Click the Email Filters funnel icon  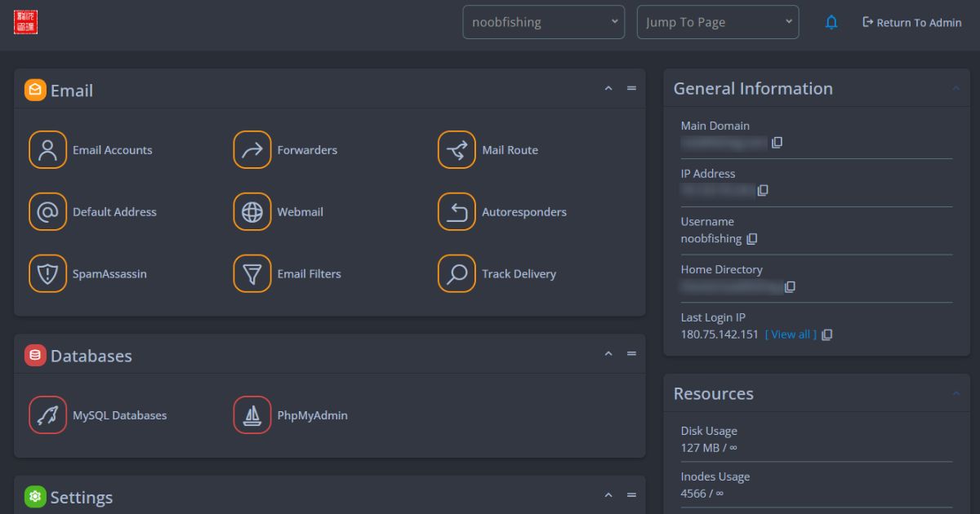(252, 274)
